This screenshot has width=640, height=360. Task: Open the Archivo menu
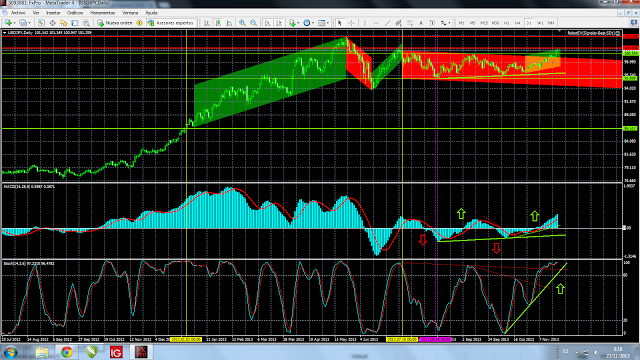click(x=18, y=13)
